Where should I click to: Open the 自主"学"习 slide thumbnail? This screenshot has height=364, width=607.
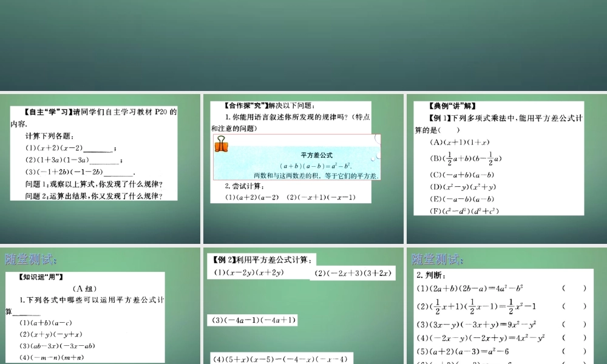pos(100,169)
